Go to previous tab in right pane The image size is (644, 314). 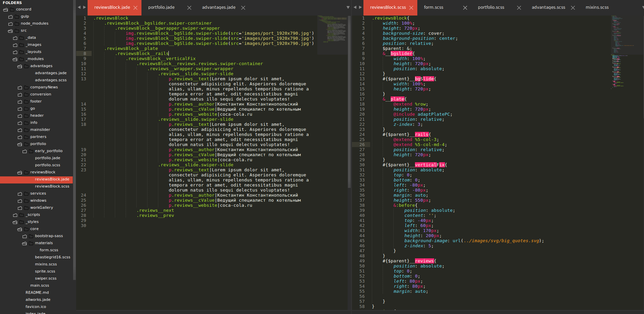coord(355,7)
